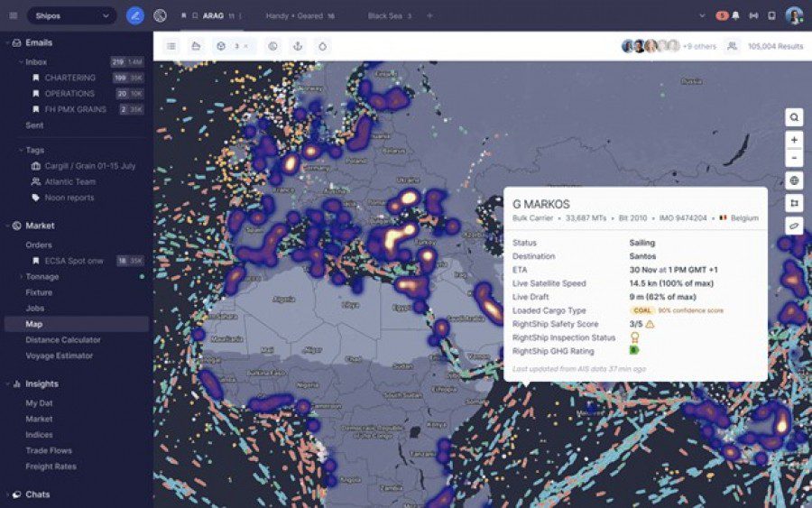Expand the Tonnage item
812x508 pixels.
21,276
